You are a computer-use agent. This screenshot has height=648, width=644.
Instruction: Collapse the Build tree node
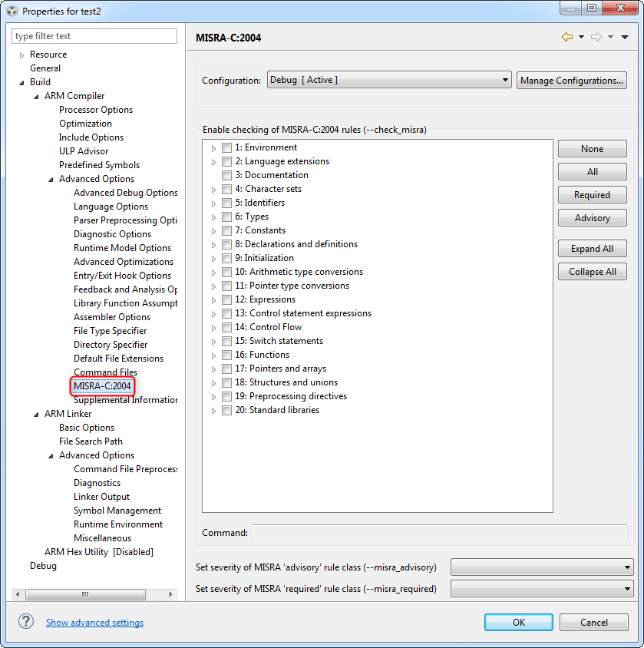tap(22, 83)
